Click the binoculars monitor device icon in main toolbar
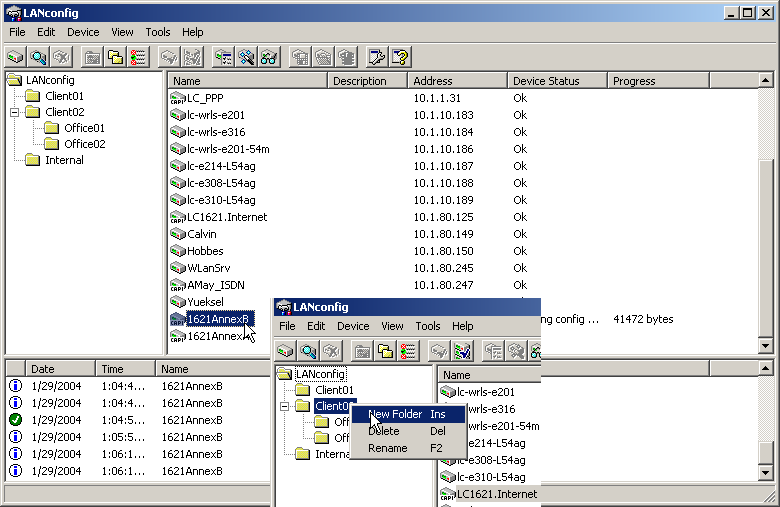 coord(269,57)
